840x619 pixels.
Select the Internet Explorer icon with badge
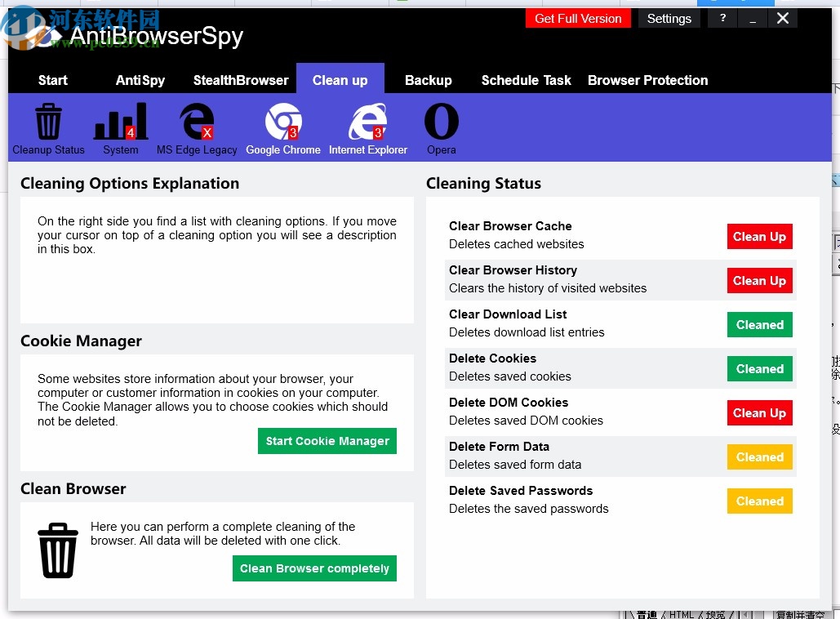[x=367, y=121]
